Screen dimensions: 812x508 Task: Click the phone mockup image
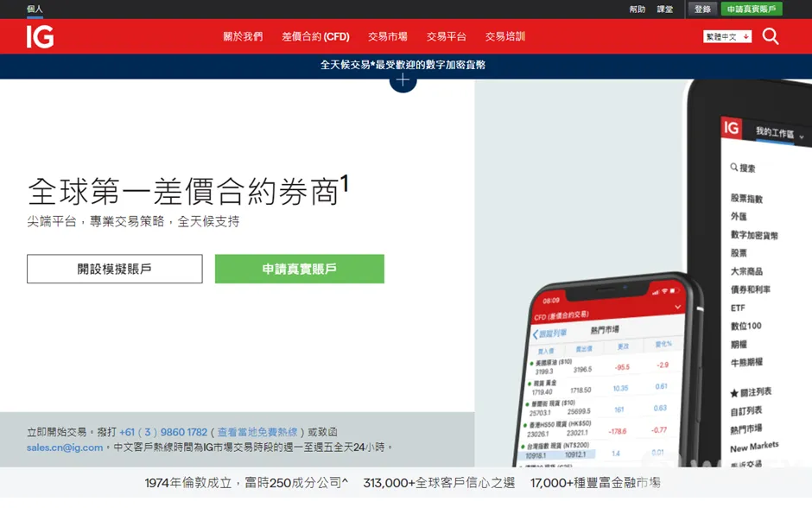[608, 371]
